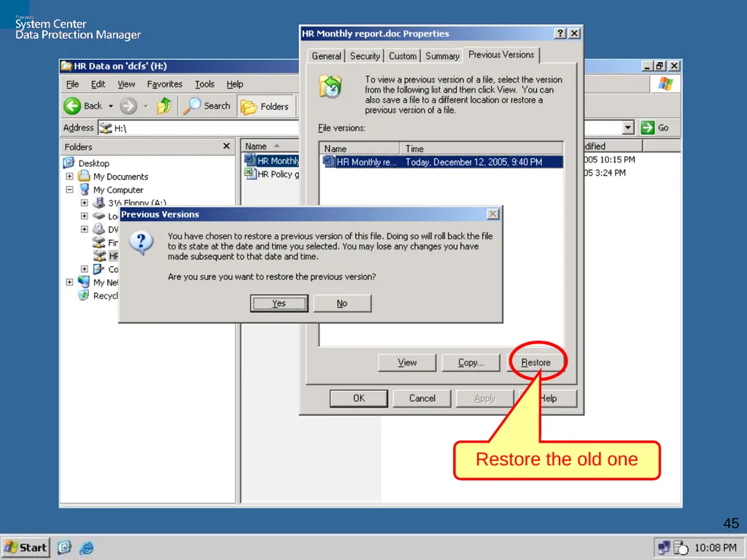This screenshot has height=560, width=747.
Task: Select My Computer in the Folders tree
Action: click(x=118, y=190)
